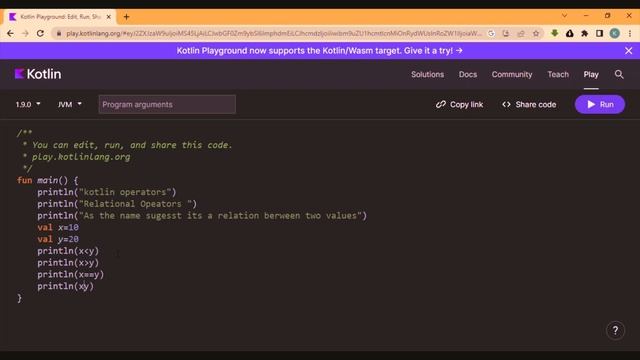Click the browser forward arrow

pos(25,33)
